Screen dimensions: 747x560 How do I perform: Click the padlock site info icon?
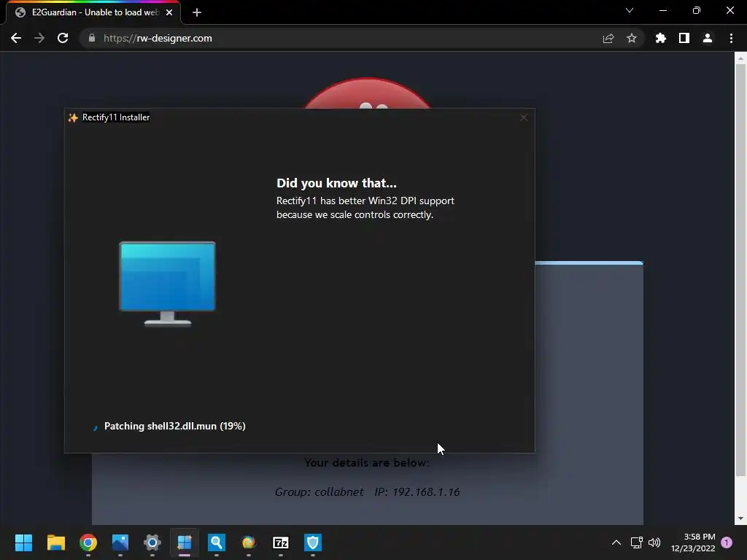92,38
